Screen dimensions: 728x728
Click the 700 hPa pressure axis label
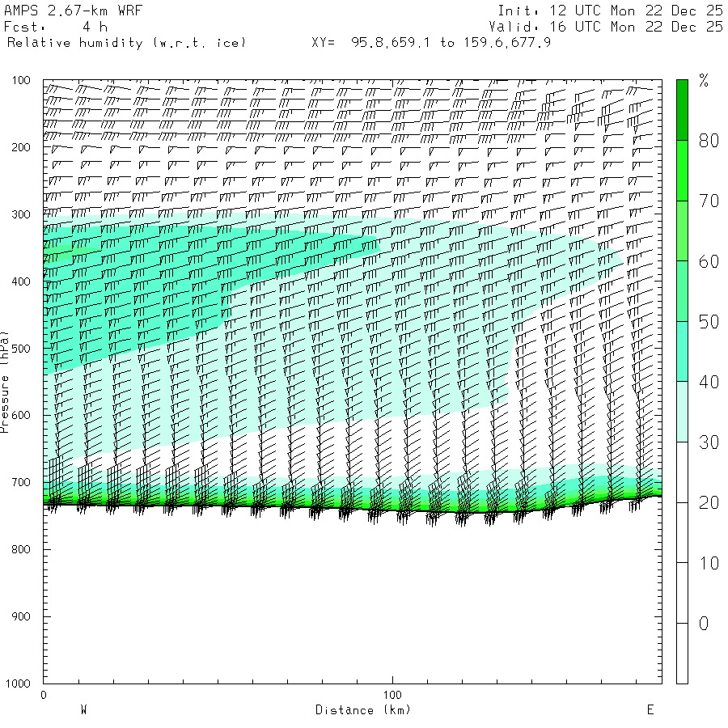click(x=21, y=482)
